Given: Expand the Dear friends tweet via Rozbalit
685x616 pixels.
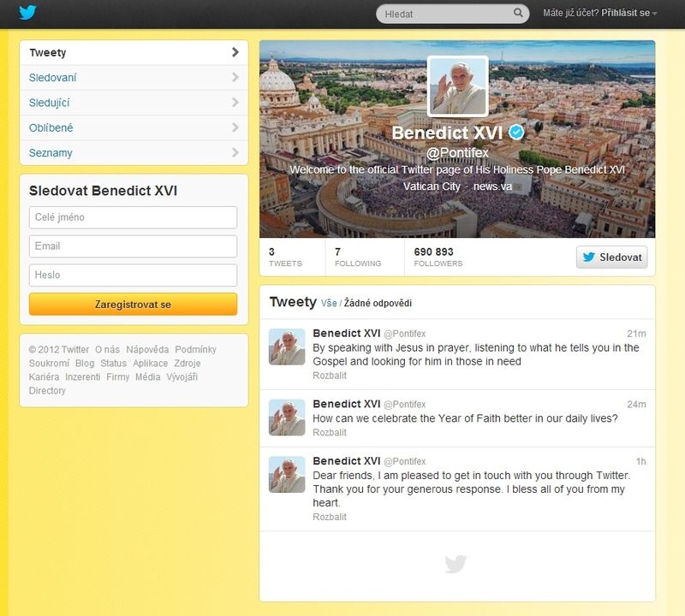Looking at the screenshot, I should [330, 517].
